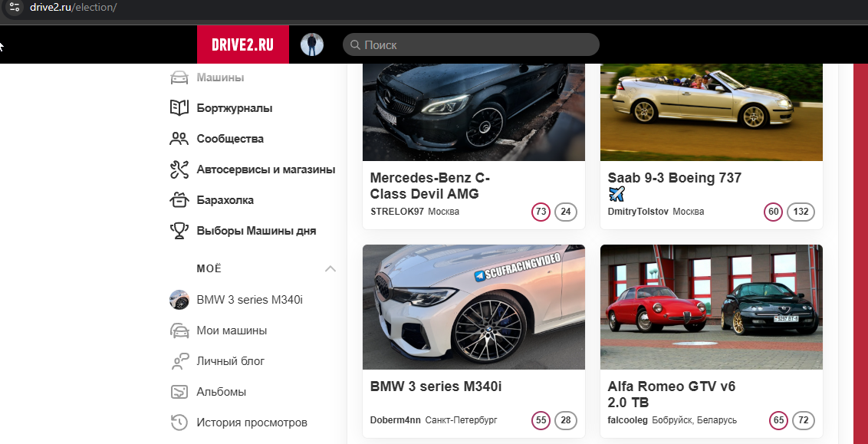Click the clock icon for История просмотров
Viewport: 868px width, 444px height.
(179, 423)
